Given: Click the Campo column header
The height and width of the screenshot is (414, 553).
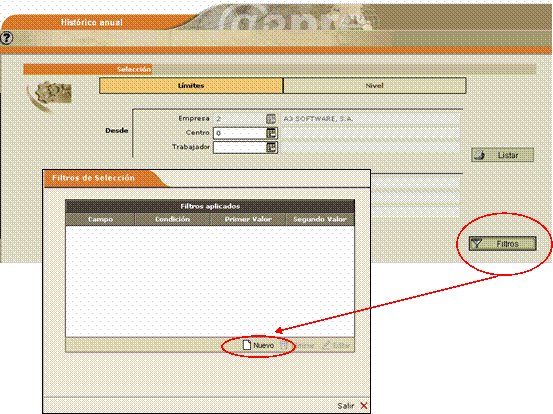Looking at the screenshot, I should pyautogui.click(x=100, y=219).
